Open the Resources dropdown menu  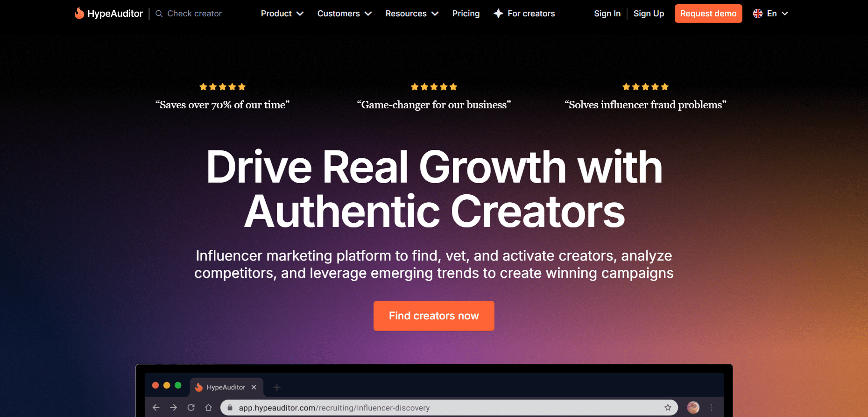click(412, 14)
